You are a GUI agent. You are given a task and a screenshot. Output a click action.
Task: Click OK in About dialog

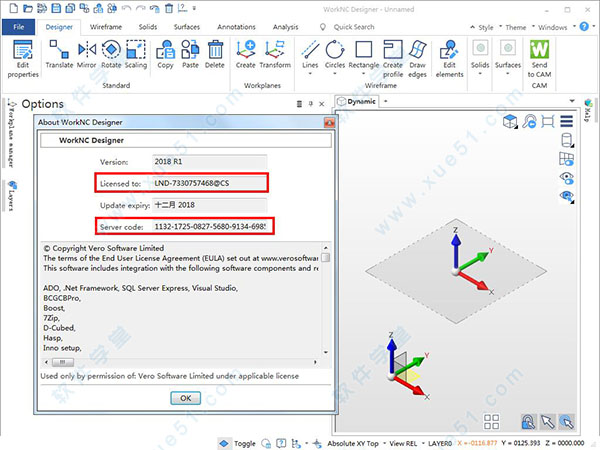click(186, 398)
